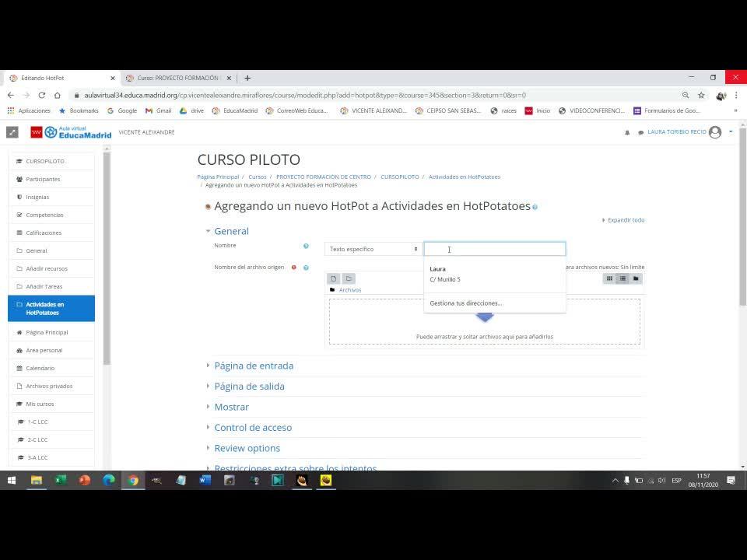This screenshot has width=747, height=560.
Task: Click PROYECTO FORMACIÓN DE CENTRO breadcrumb
Action: tap(324, 177)
